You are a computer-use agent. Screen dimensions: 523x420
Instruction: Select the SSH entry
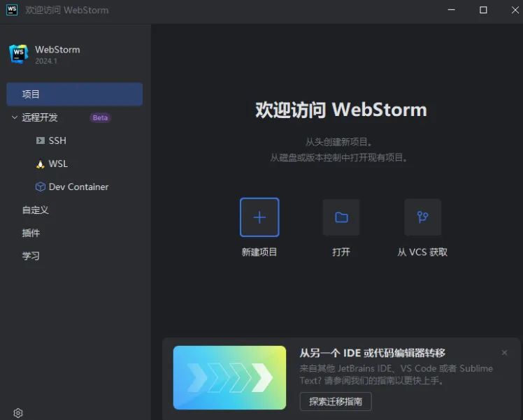point(57,140)
